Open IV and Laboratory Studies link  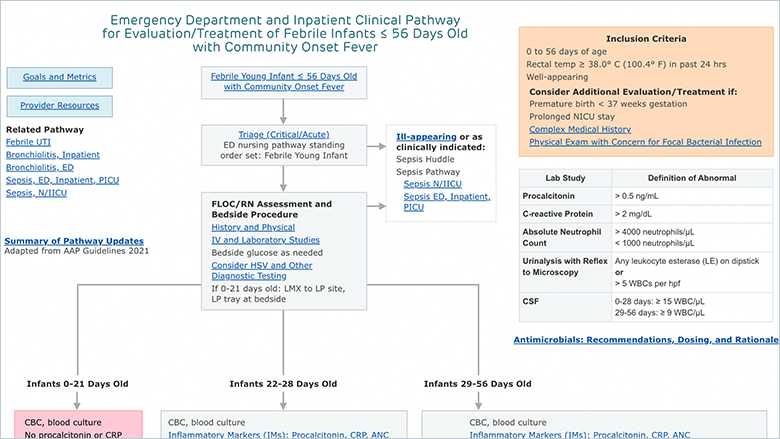pos(266,240)
